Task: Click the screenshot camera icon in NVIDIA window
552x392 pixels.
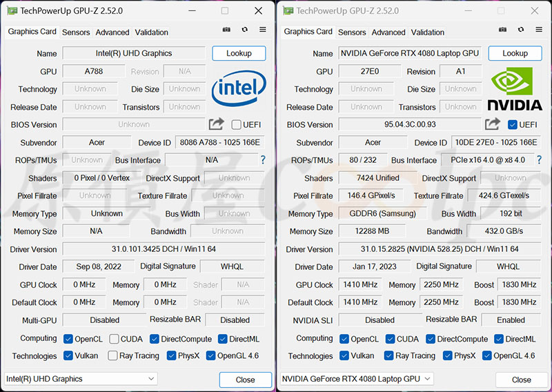Action: (x=503, y=31)
